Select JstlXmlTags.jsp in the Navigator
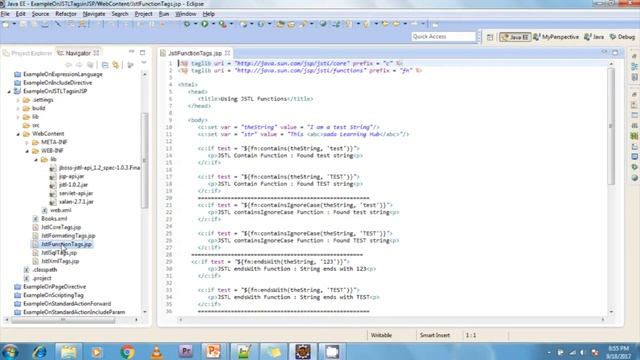The width and height of the screenshot is (640, 360). pyautogui.click(x=60, y=261)
